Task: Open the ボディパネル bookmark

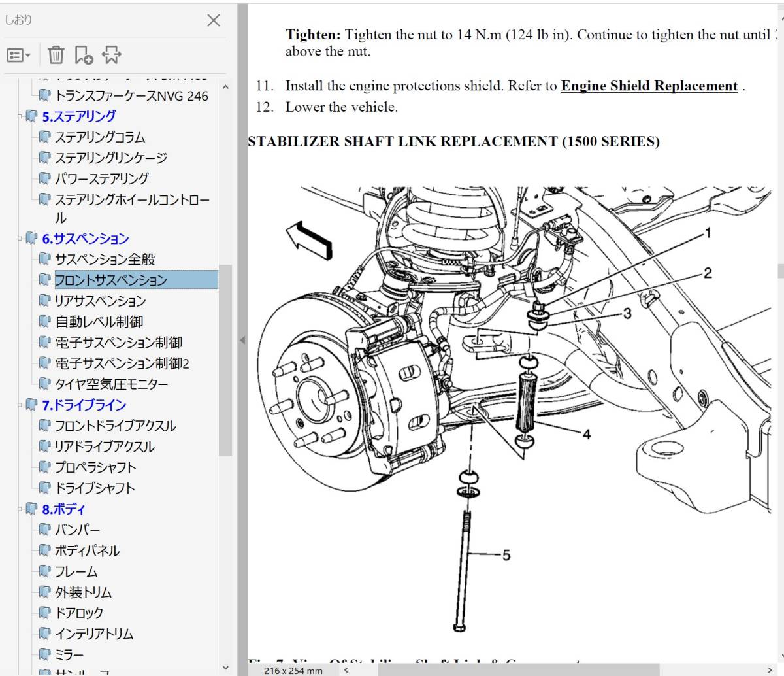Action: coord(87,551)
